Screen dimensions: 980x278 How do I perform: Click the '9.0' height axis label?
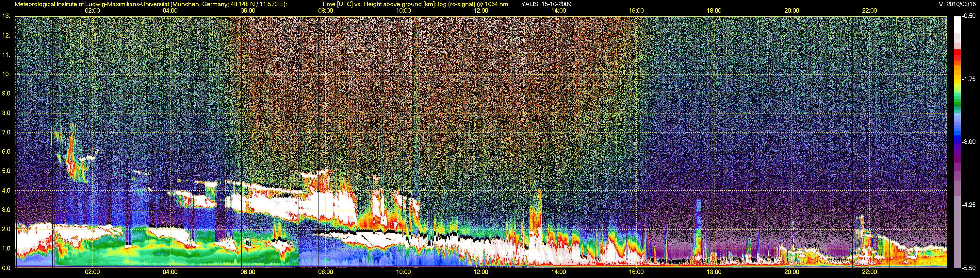coord(6,93)
